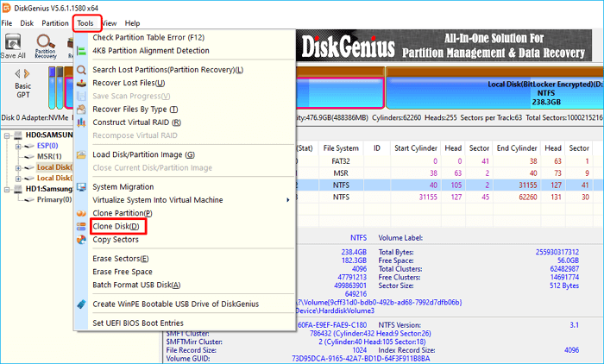Viewport: 604px width, 364px height.
Task: Click the DiskGenius banner logo
Action: (x=349, y=47)
